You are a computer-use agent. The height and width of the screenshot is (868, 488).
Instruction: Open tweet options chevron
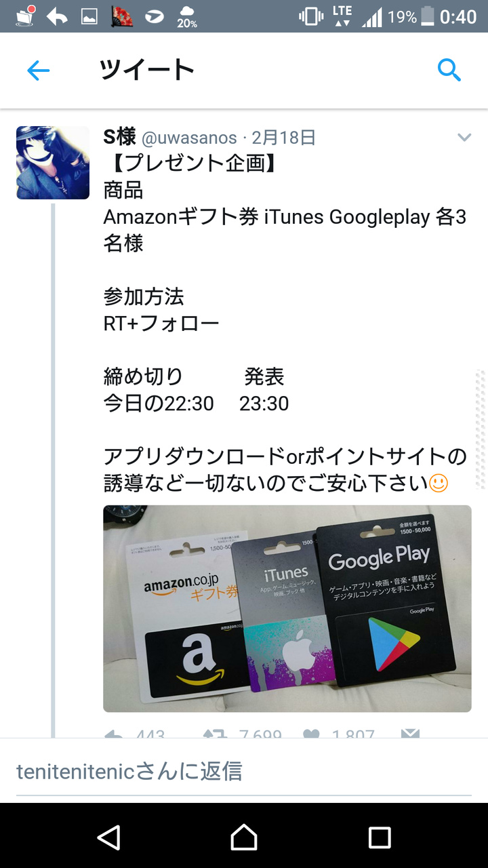[464, 138]
